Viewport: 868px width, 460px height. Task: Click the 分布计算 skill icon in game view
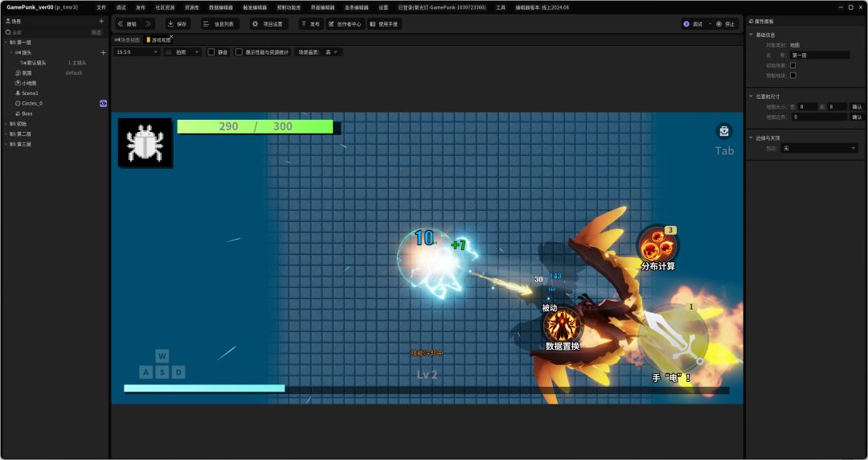click(657, 244)
